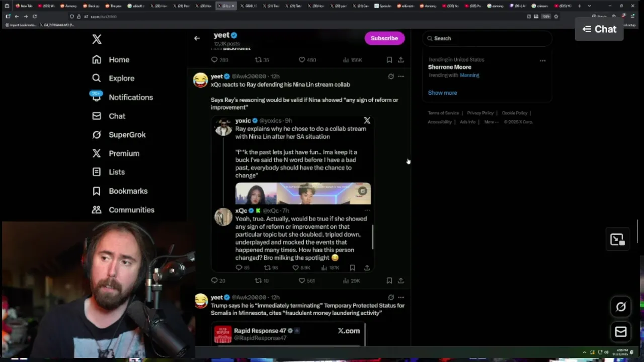Click the embedded post scrollbar
This screenshot has width=644, height=362.
(x=373, y=237)
